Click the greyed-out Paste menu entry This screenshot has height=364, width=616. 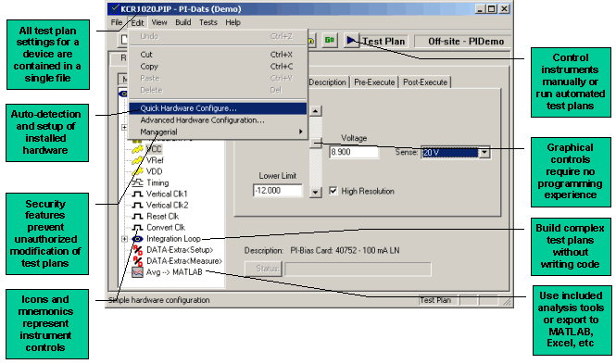click(x=218, y=78)
